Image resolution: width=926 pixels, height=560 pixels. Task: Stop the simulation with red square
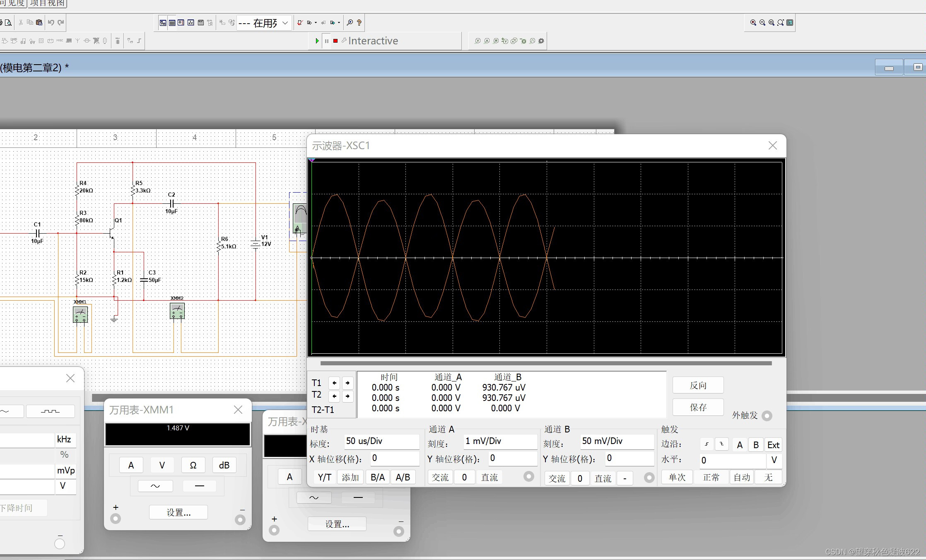335,41
